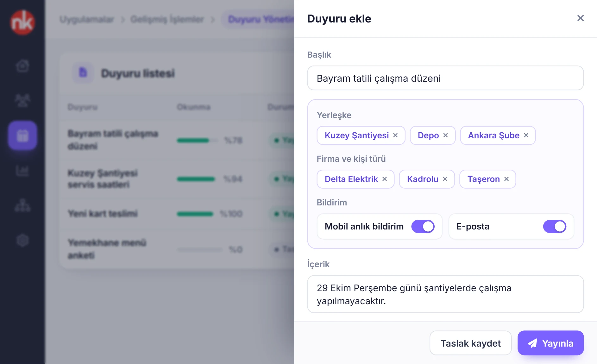Remove the Delta Elektrik tag

(x=385, y=179)
